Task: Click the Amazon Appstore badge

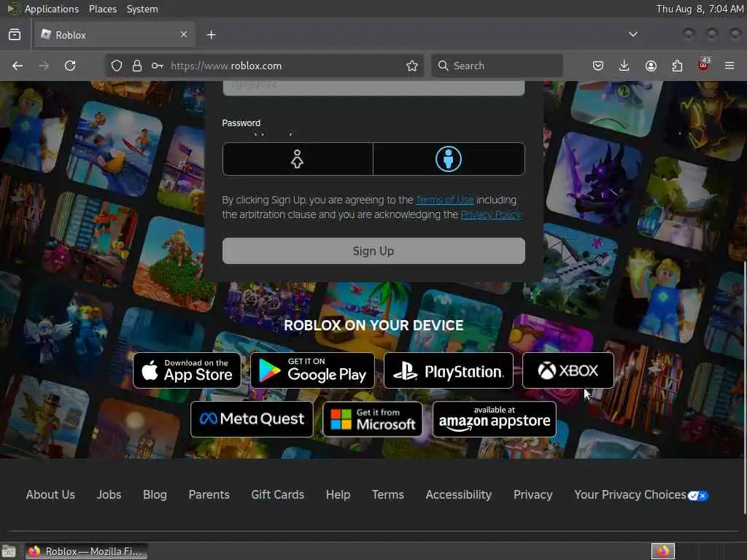Action: 495,419
